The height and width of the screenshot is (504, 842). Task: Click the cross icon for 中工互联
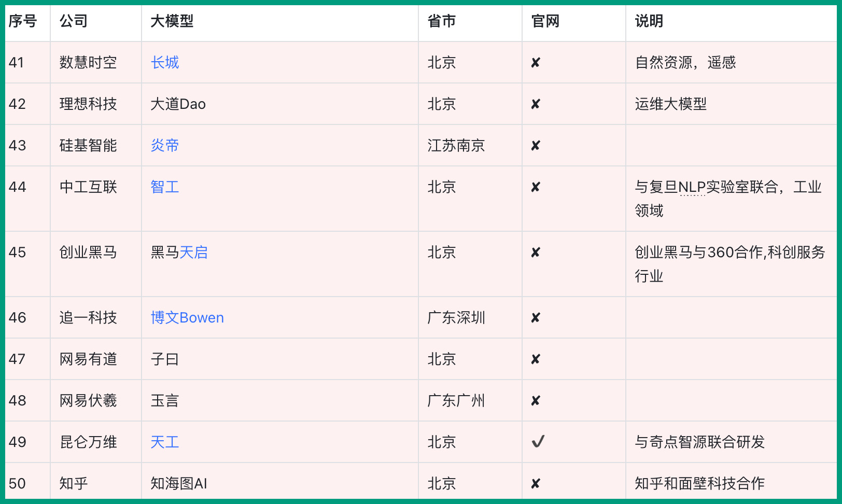click(x=536, y=187)
